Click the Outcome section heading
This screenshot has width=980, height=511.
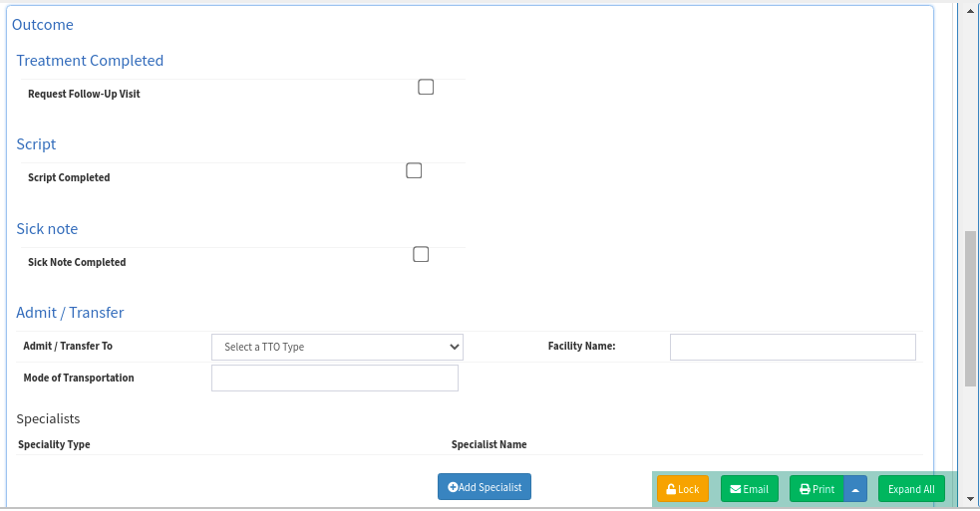click(x=43, y=24)
